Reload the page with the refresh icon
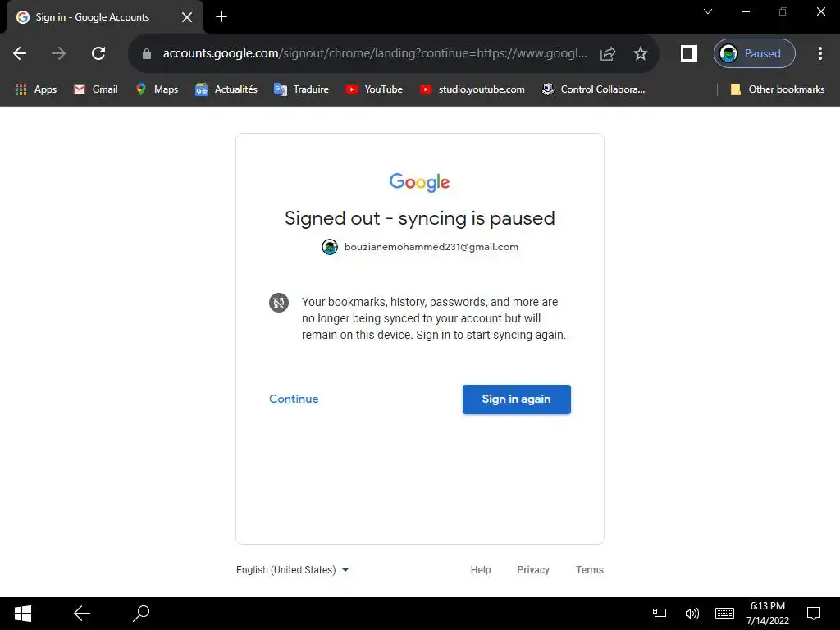Screen dimensions: 840x630 tap(98, 53)
